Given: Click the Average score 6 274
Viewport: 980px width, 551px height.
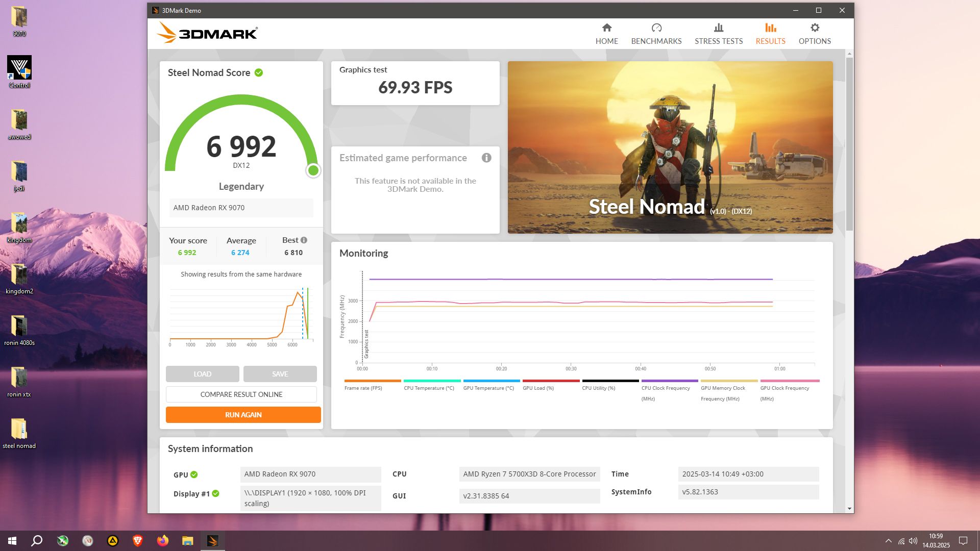Looking at the screenshot, I should pyautogui.click(x=240, y=253).
